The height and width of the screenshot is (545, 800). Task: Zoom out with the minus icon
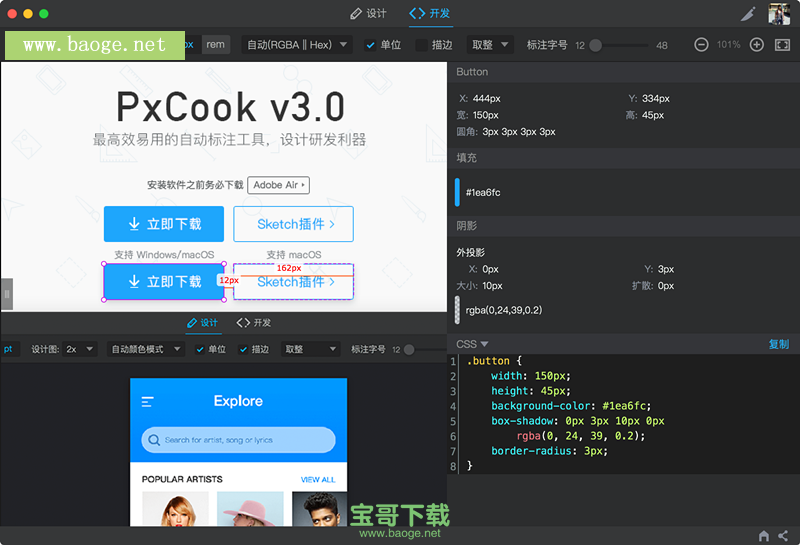pyautogui.click(x=701, y=45)
